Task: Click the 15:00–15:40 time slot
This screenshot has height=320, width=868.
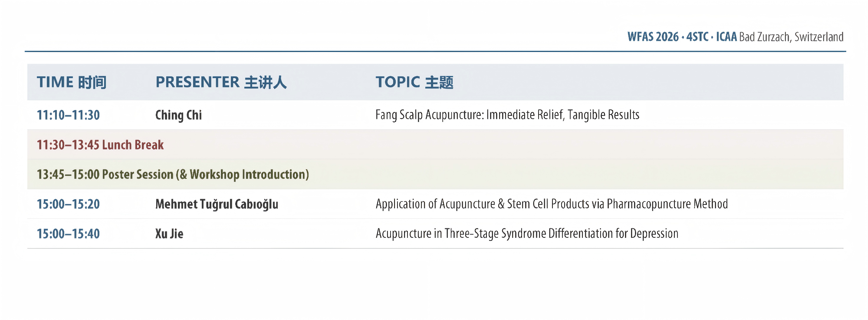Action: pos(68,234)
